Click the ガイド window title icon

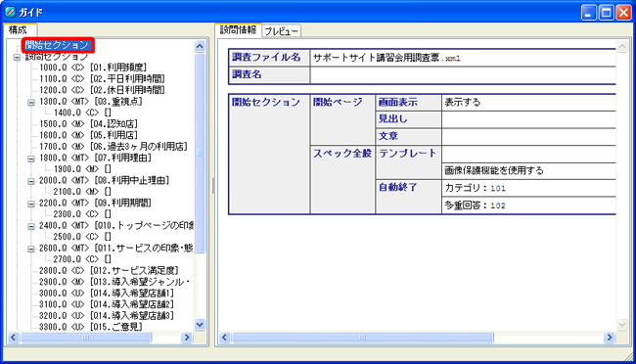coord(10,12)
